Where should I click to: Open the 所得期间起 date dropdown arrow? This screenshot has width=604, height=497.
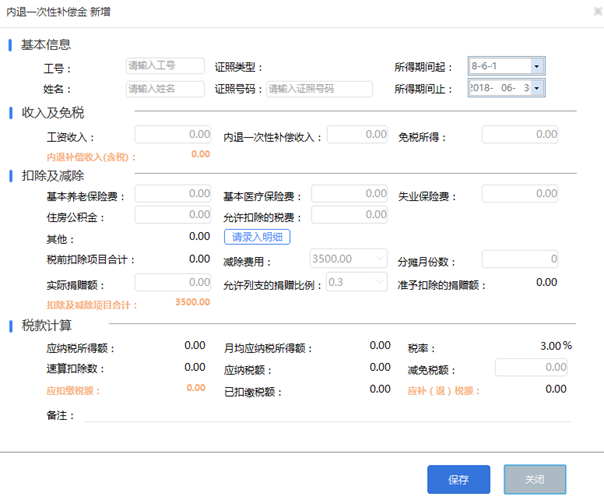click(x=537, y=66)
